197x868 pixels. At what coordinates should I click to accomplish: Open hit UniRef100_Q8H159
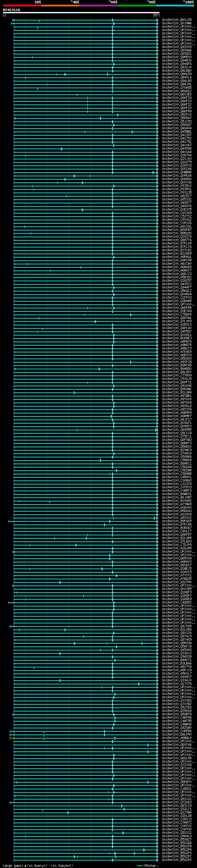pos(177,74)
